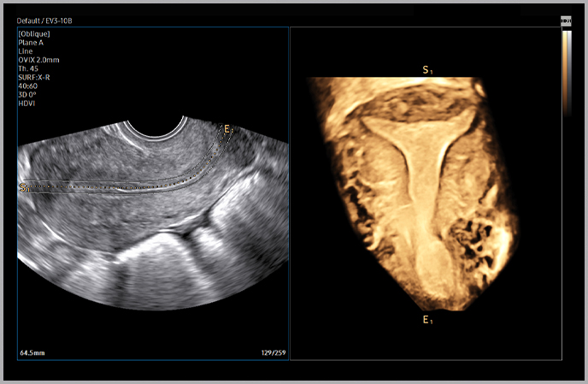Image resolution: width=588 pixels, height=384 pixels.
Task: Click the 129/259 frame counter
Action: coord(271,352)
